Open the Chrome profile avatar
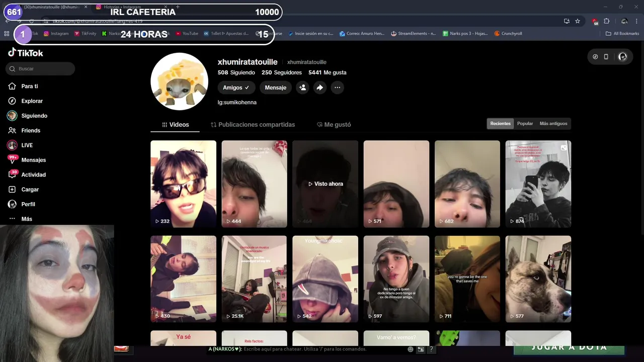Screen dimensions: 644x362 [x=624, y=21]
